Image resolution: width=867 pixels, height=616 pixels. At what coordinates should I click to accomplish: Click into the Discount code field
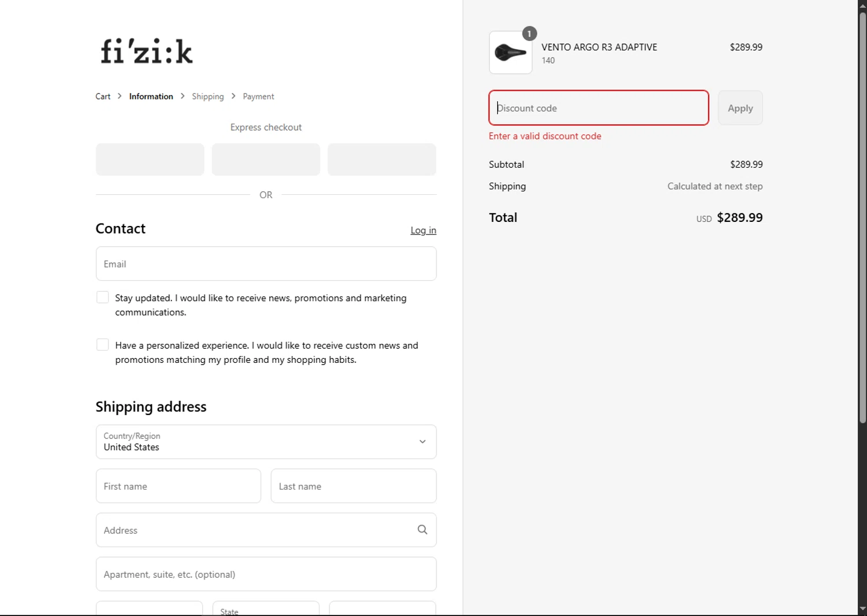599,107
